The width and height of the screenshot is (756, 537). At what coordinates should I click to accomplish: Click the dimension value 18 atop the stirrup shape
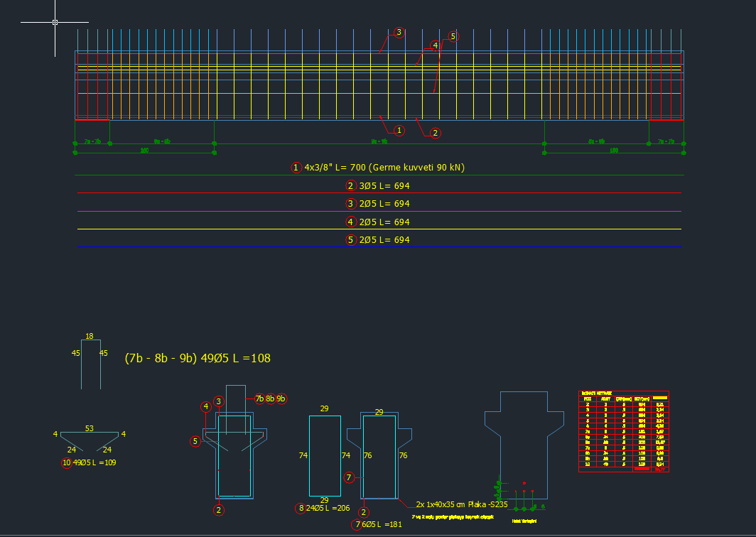(x=89, y=337)
